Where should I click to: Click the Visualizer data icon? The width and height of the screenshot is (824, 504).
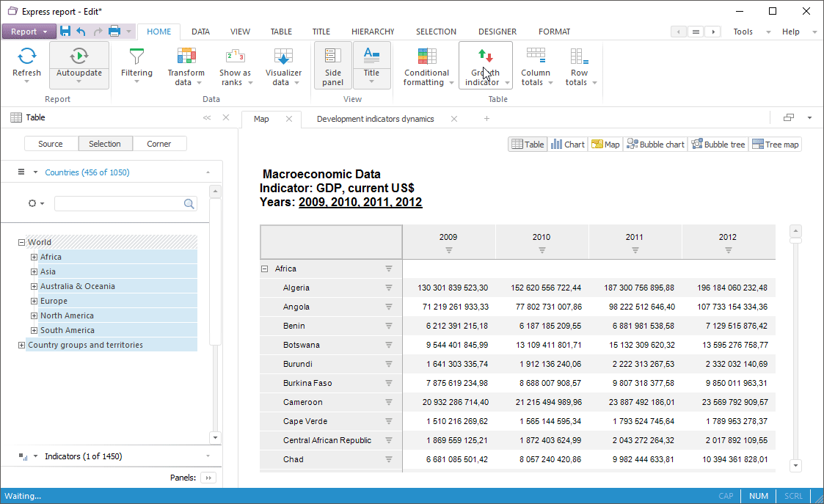pyautogui.click(x=283, y=56)
